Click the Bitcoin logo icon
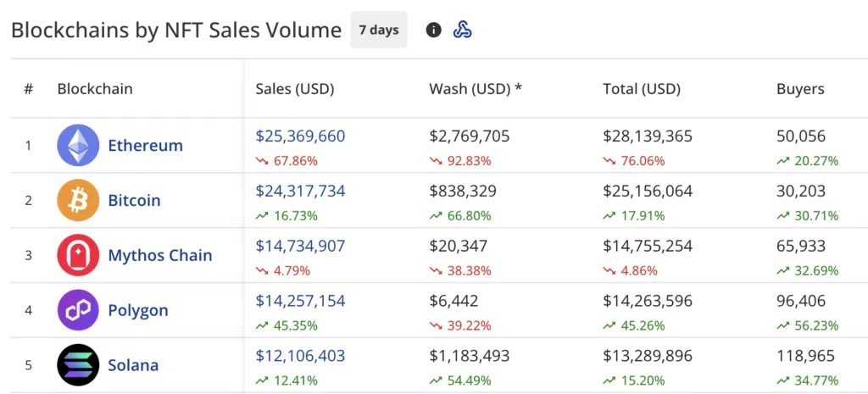The width and height of the screenshot is (868, 394). tap(78, 201)
